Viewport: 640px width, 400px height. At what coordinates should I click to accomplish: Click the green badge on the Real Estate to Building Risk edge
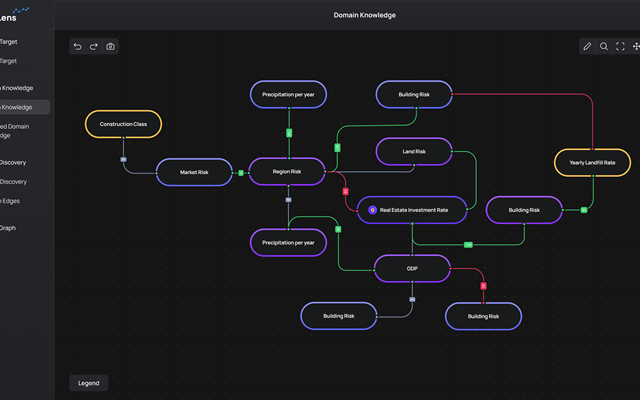coord(468,245)
